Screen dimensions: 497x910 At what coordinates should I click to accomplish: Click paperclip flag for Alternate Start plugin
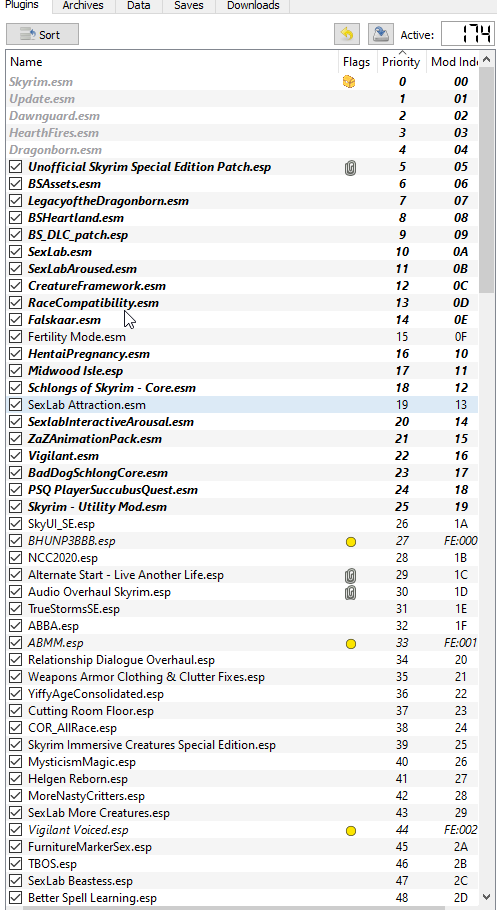[350, 576]
